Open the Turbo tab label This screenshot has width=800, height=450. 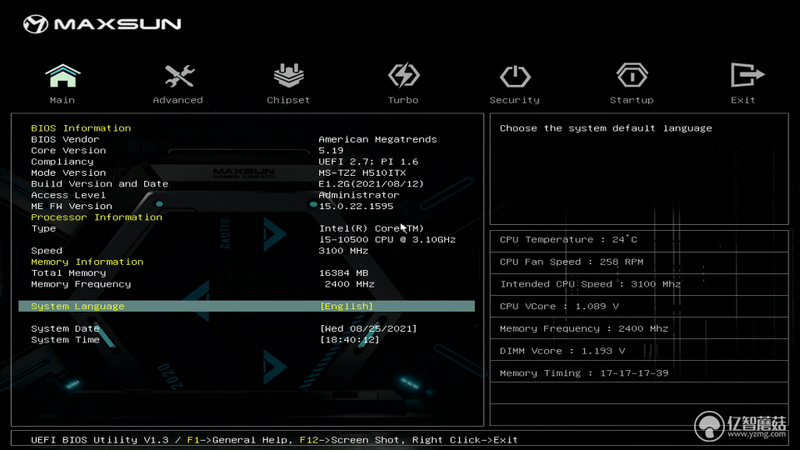(403, 100)
